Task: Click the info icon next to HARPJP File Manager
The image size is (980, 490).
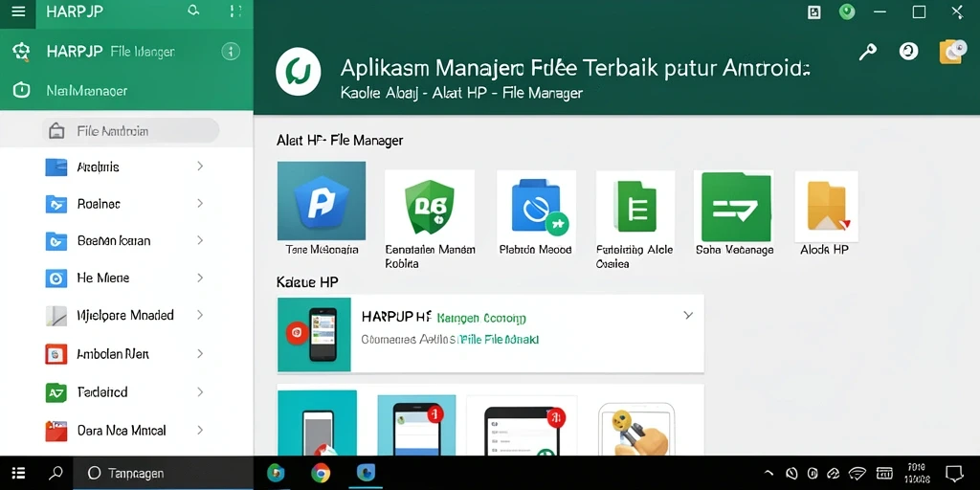Action: click(x=231, y=52)
